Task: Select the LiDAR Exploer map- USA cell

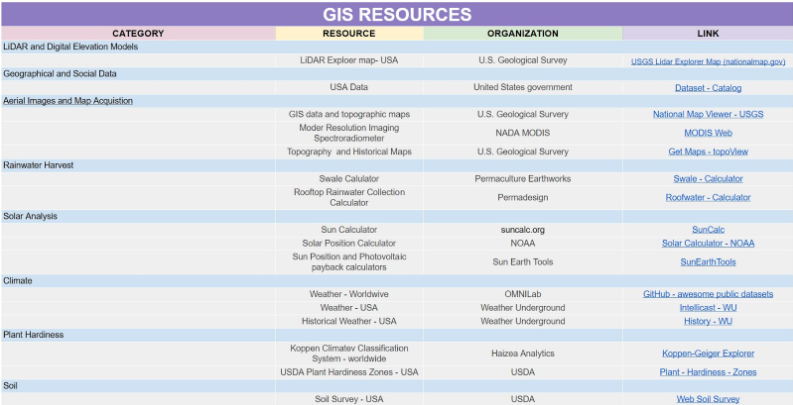Action: coord(349,60)
